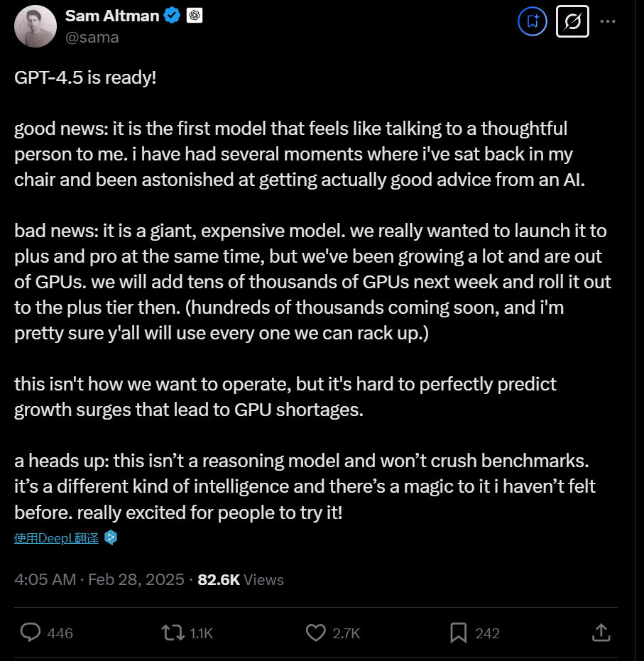Open the more options ellipsis menu

608,21
